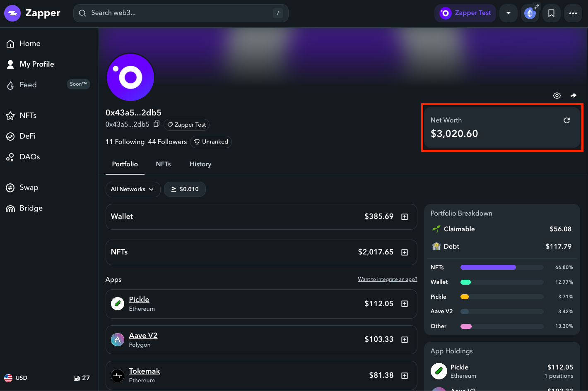This screenshot has height=391, width=588.
Task: Open DeFi section in sidebar
Action: (x=21, y=136)
